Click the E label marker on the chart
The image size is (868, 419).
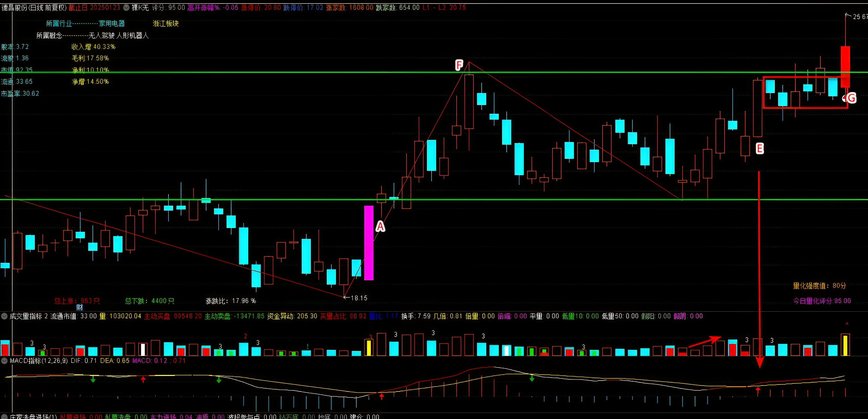[760, 148]
